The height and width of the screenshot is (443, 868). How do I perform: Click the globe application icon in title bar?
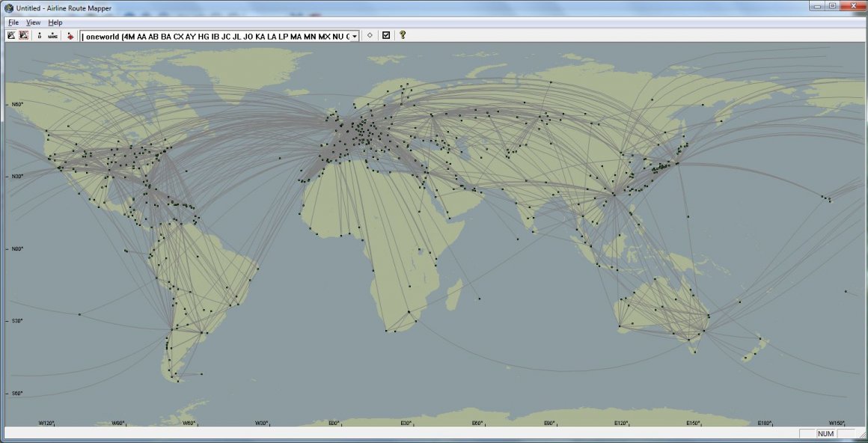pyautogui.click(x=8, y=7)
